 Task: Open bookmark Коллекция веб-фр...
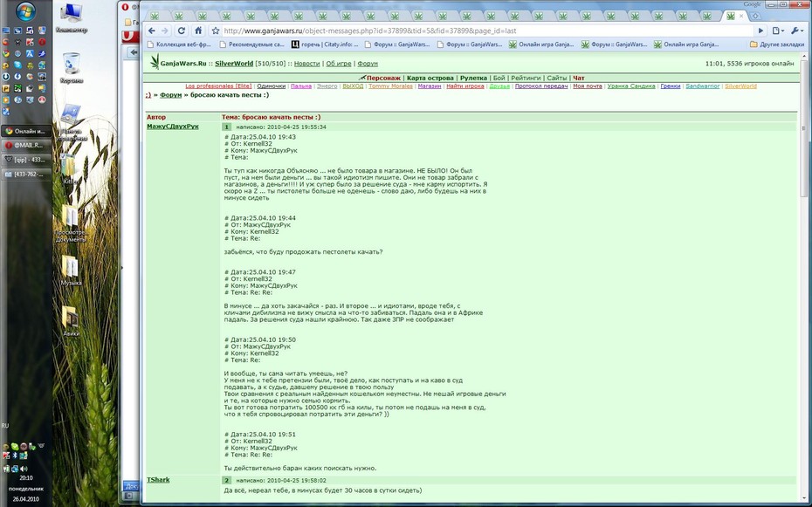(x=177, y=45)
